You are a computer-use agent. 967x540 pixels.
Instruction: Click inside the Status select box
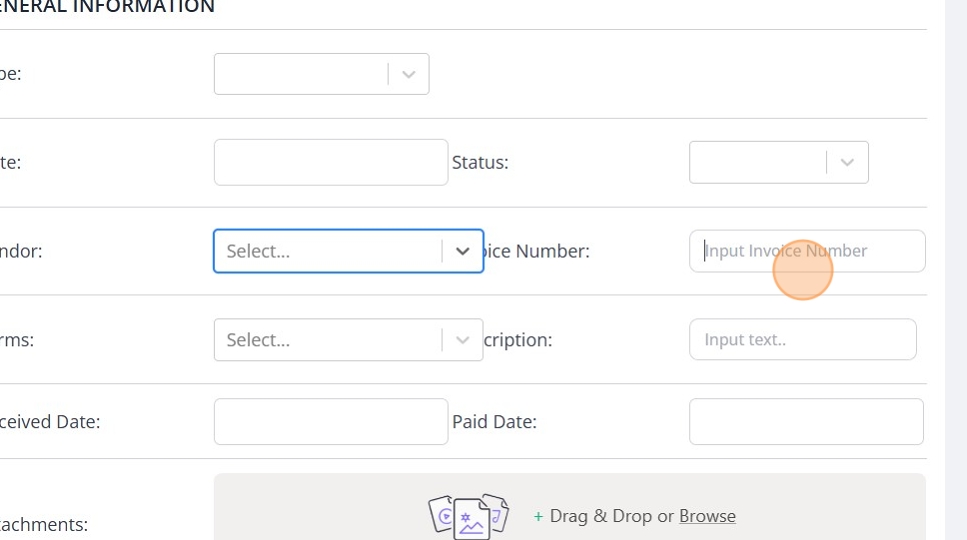coord(757,162)
